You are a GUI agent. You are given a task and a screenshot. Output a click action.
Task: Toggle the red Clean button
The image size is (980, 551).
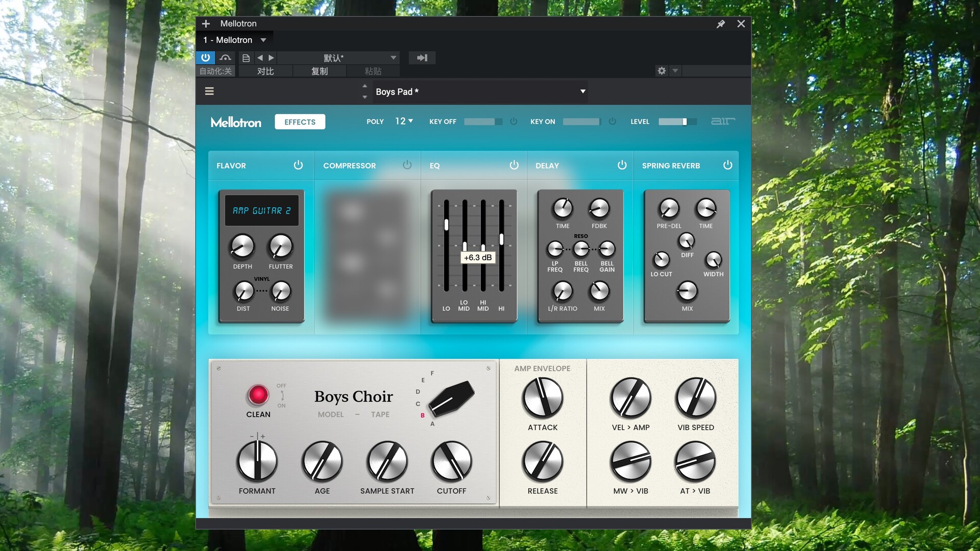click(258, 395)
